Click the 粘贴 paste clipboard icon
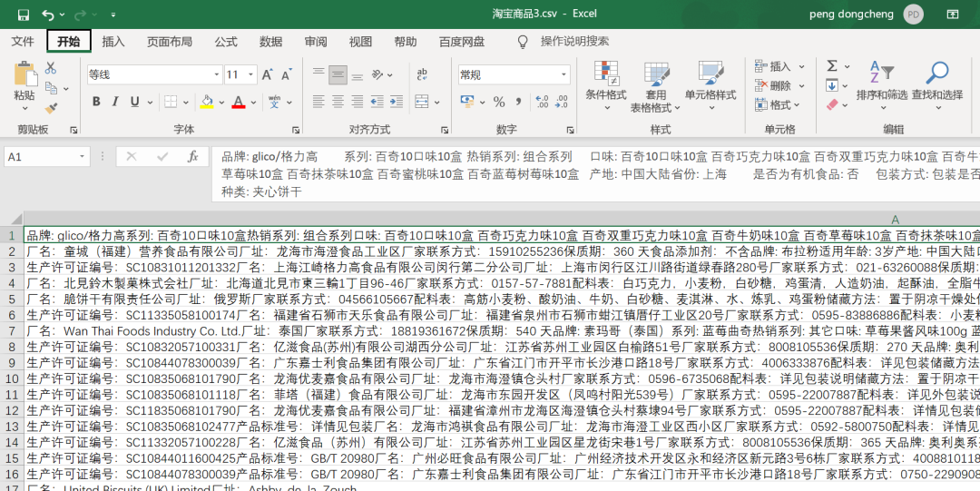Image resolution: width=980 pixels, height=491 pixels. click(x=25, y=74)
